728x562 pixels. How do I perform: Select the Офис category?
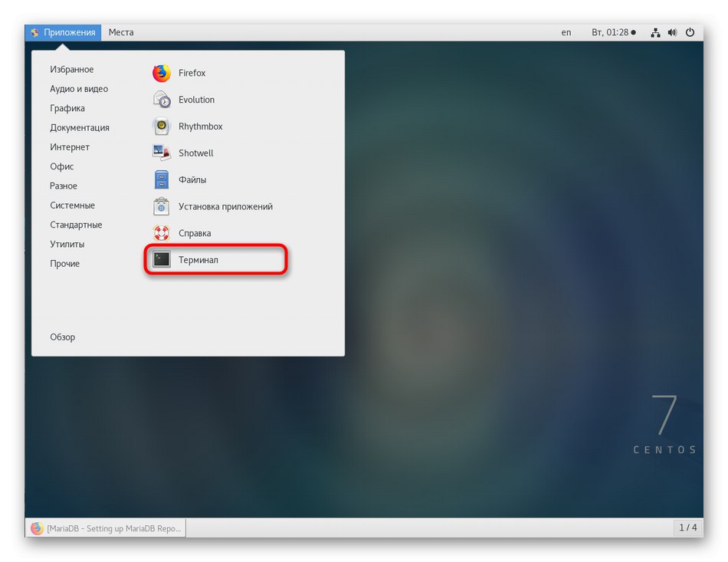[x=62, y=166]
